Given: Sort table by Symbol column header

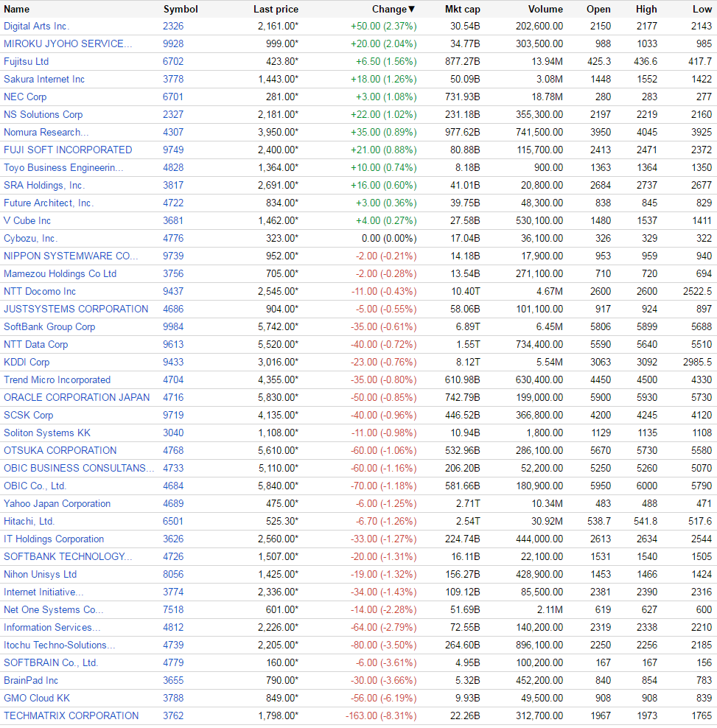Looking at the screenshot, I should click(x=181, y=10).
